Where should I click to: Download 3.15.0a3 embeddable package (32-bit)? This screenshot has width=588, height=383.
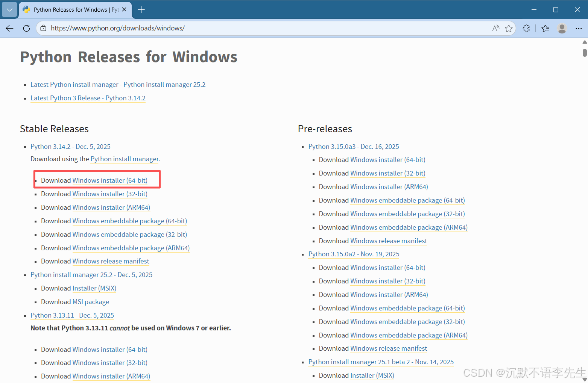point(407,214)
